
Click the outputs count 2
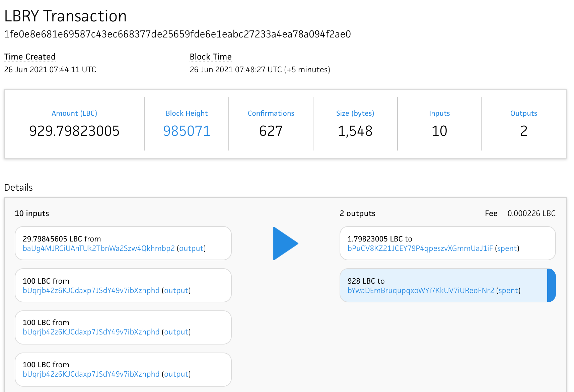pyautogui.click(x=524, y=131)
